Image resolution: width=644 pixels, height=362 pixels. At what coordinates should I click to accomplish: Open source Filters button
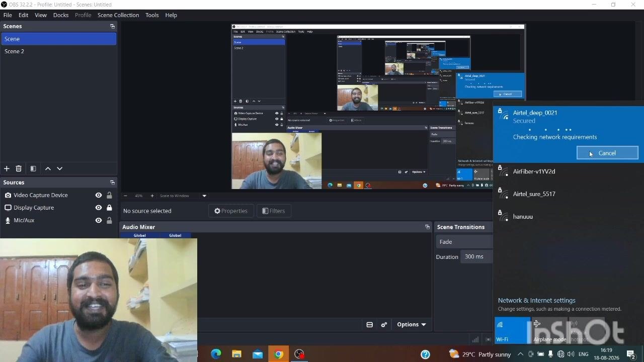pyautogui.click(x=274, y=211)
